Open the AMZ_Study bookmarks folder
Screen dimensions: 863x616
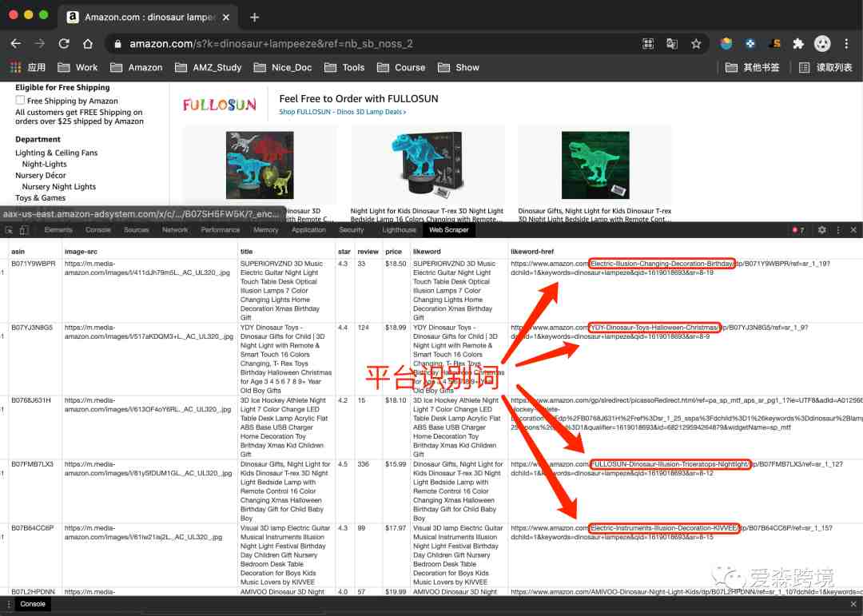tap(209, 67)
